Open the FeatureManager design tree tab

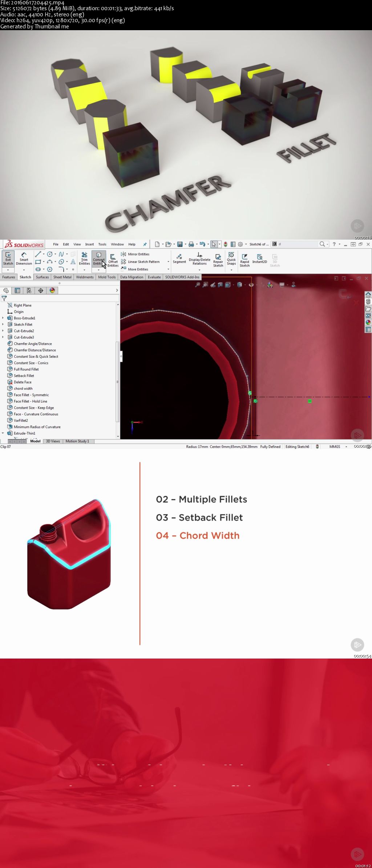tap(6, 291)
